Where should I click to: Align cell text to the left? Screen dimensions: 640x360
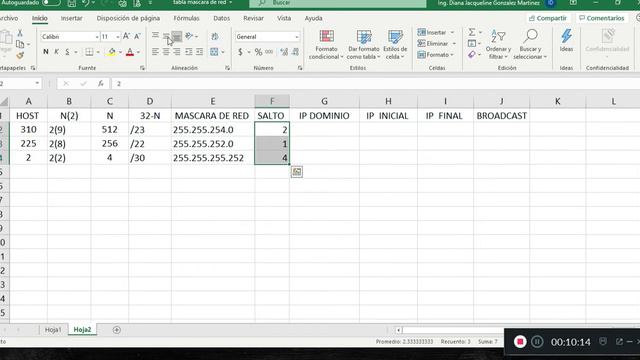pyautogui.click(x=156, y=52)
